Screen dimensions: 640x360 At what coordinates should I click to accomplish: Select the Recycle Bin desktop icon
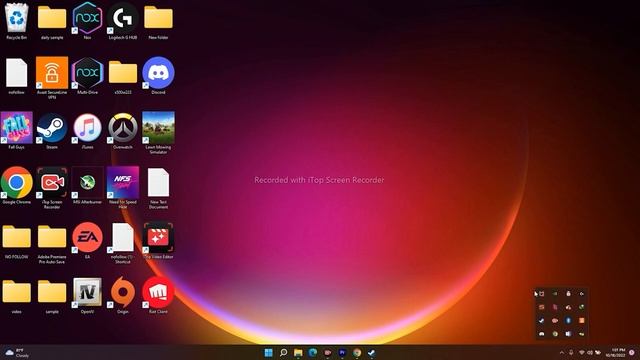[16, 21]
